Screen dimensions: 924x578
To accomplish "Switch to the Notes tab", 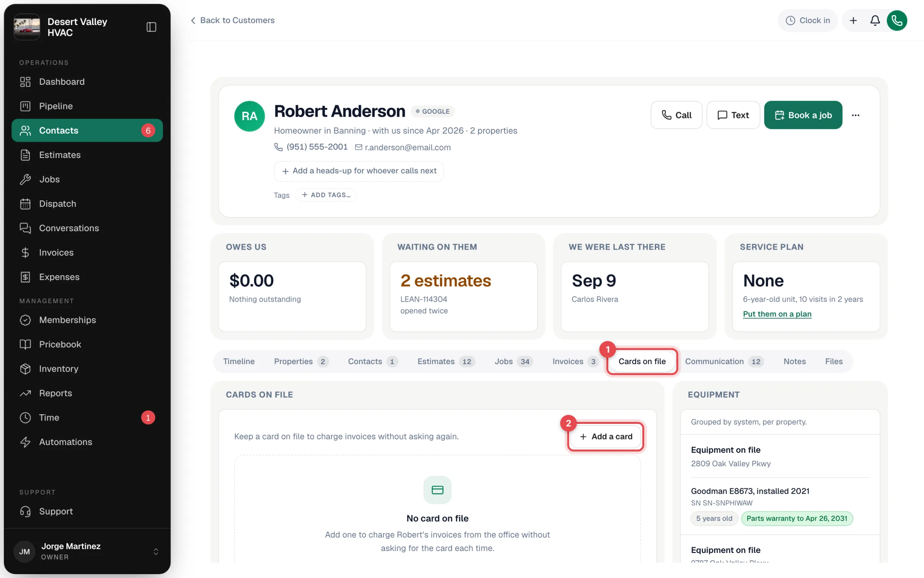I will coord(795,361).
